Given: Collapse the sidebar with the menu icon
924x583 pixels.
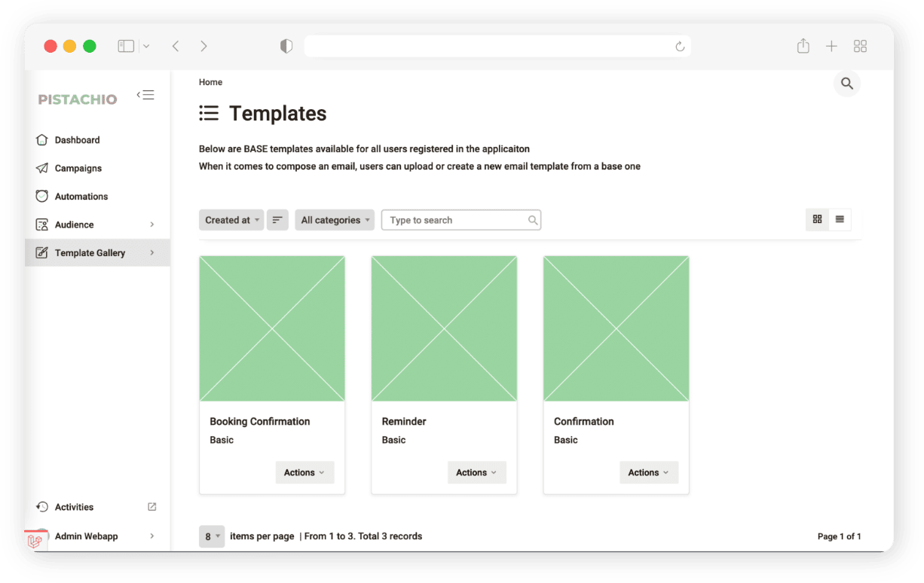Looking at the screenshot, I should tap(145, 95).
